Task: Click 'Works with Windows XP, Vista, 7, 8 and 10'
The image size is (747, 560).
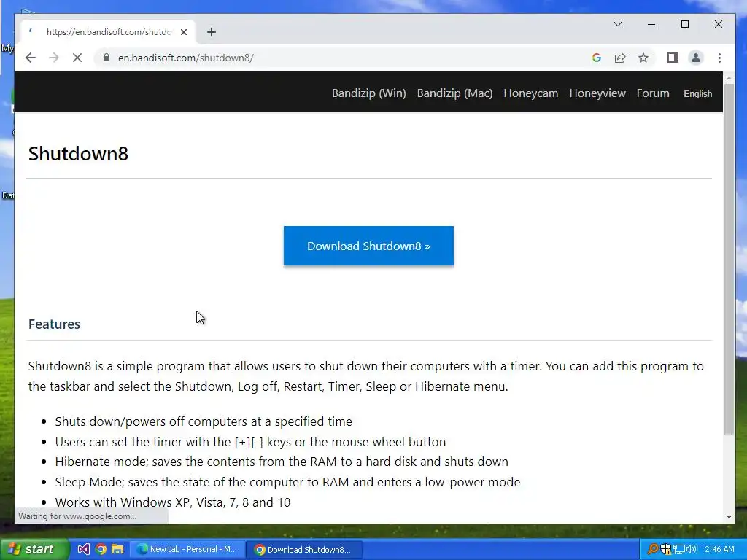Action: [172, 502]
